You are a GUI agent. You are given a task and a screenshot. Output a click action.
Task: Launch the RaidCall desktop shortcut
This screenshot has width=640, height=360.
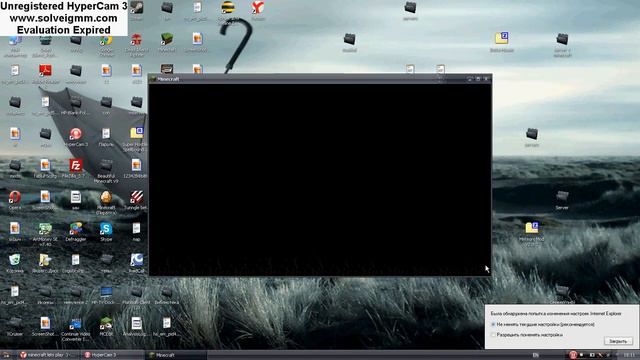(137, 260)
